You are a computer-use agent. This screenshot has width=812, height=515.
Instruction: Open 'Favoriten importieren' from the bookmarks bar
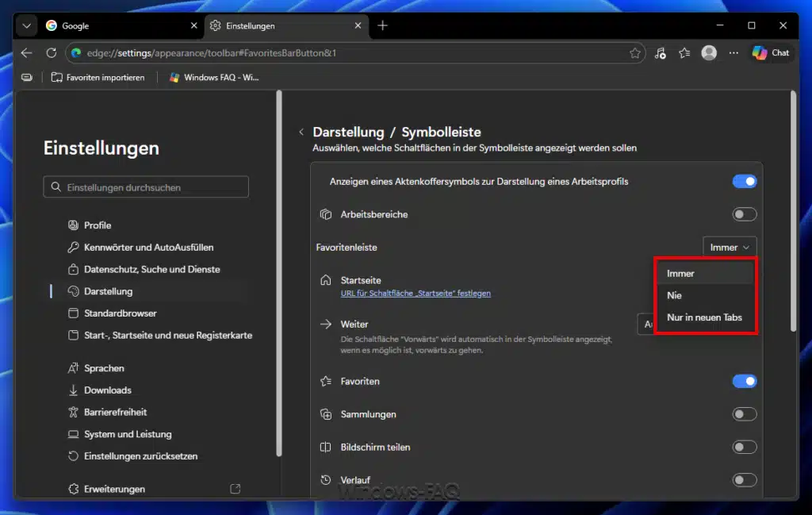point(97,77)
